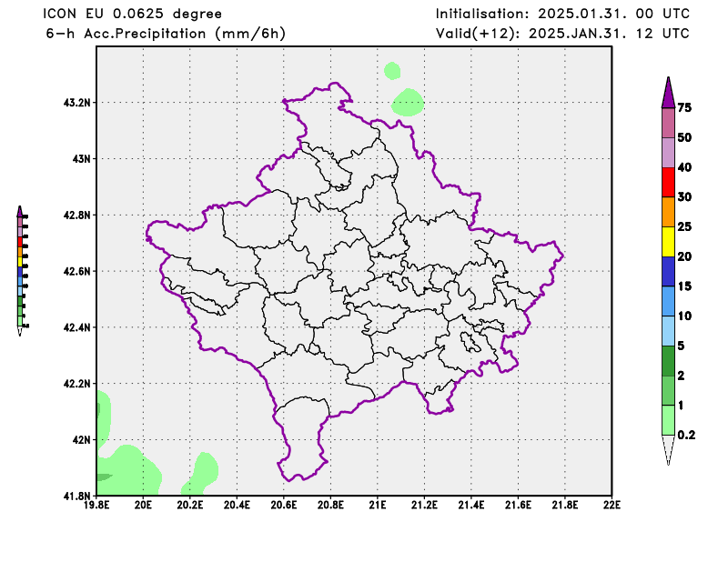
Task: Click the small green precipitation blob above 43.2N
Action: pos(392,71)
